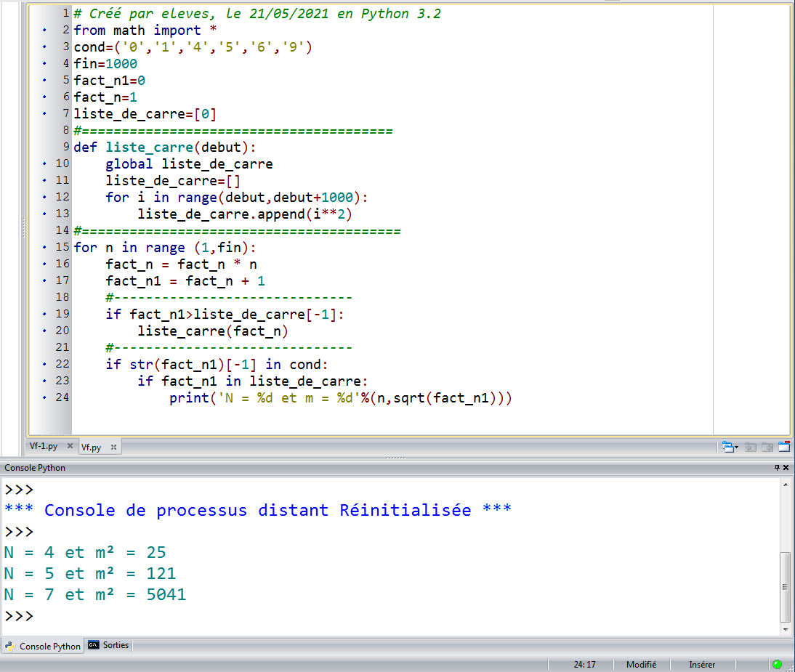
Task: Click the dropdown arrow beside tab list icon
Action: coord(737,448)
